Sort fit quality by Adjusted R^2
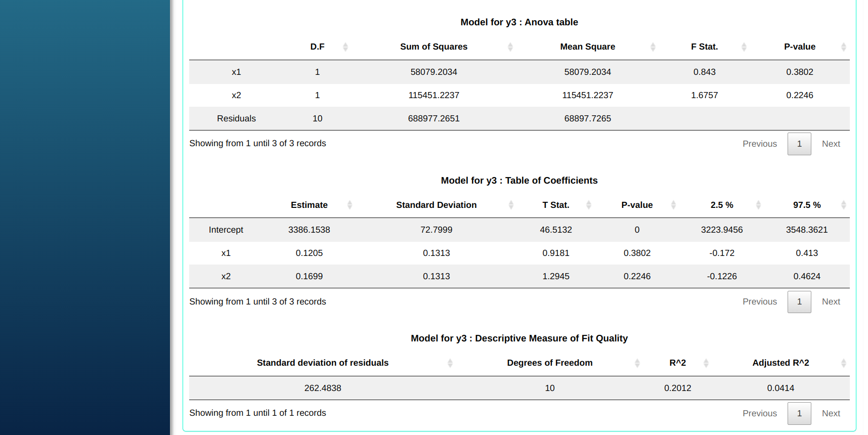868x435 pixels. pos(780,363)
